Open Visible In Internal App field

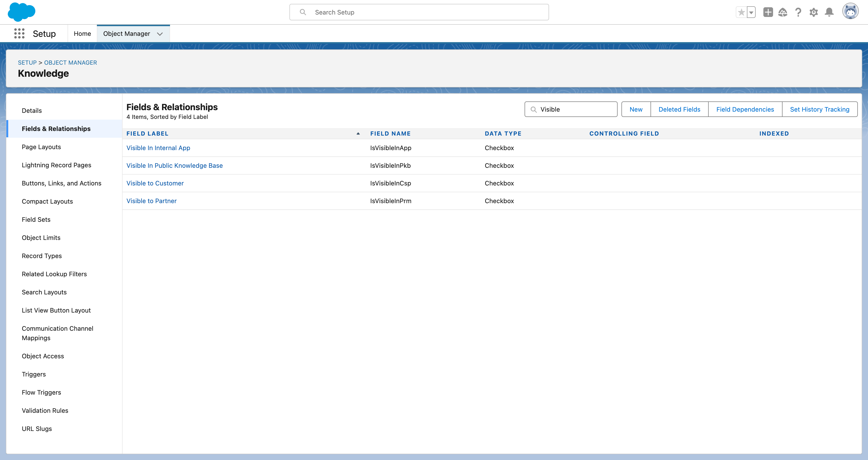(158, 148)
